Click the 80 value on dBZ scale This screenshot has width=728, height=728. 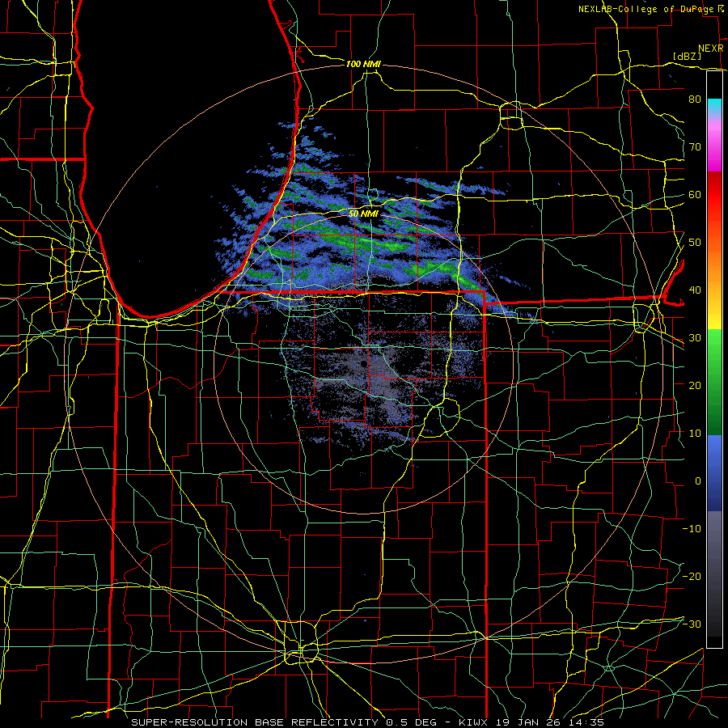pos(695,99)
